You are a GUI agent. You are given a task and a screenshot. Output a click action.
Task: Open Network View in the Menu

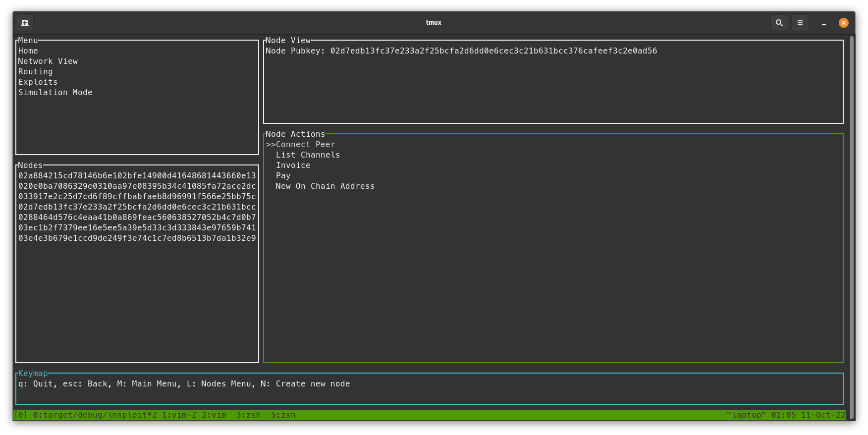coord(48,61)
